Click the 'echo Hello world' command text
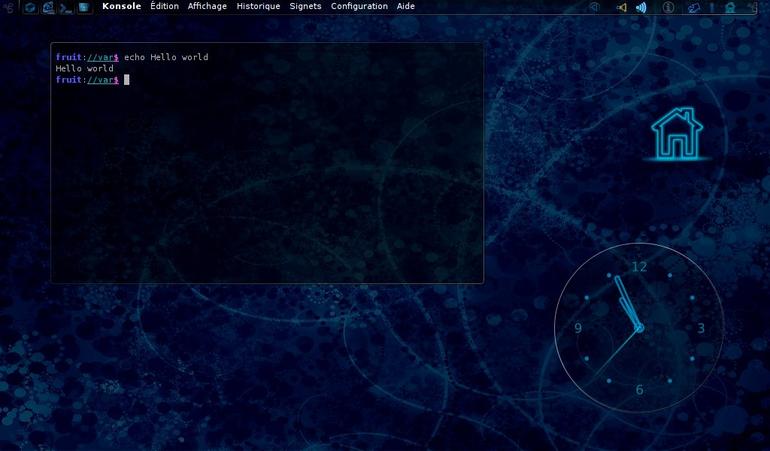Viewport: 770px width, 451px height. (166, 57)
